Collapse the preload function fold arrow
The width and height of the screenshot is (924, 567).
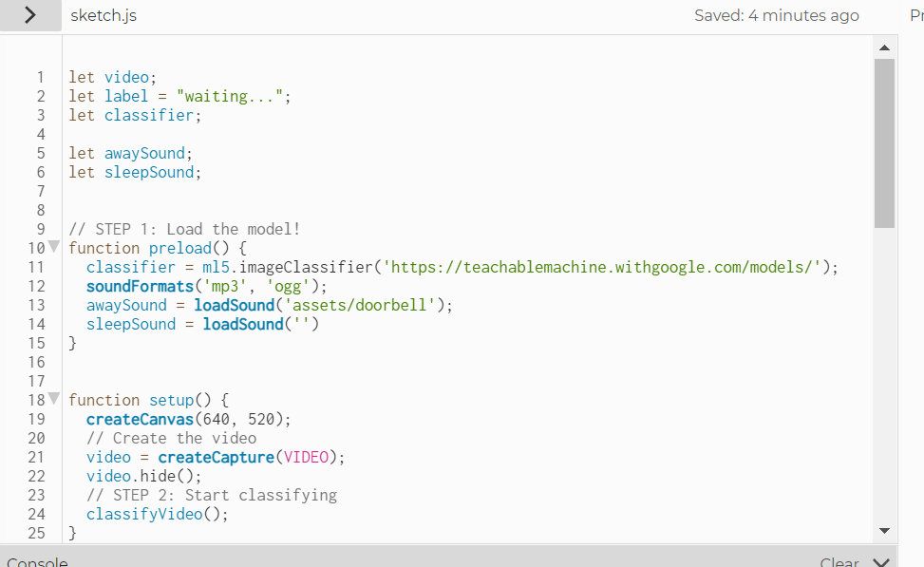[53, 246]
